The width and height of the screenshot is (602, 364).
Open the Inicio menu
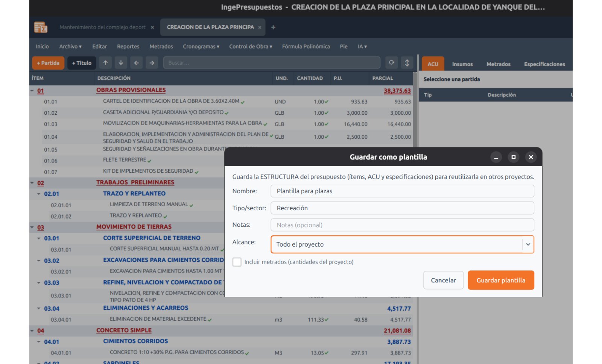(42, 47)
